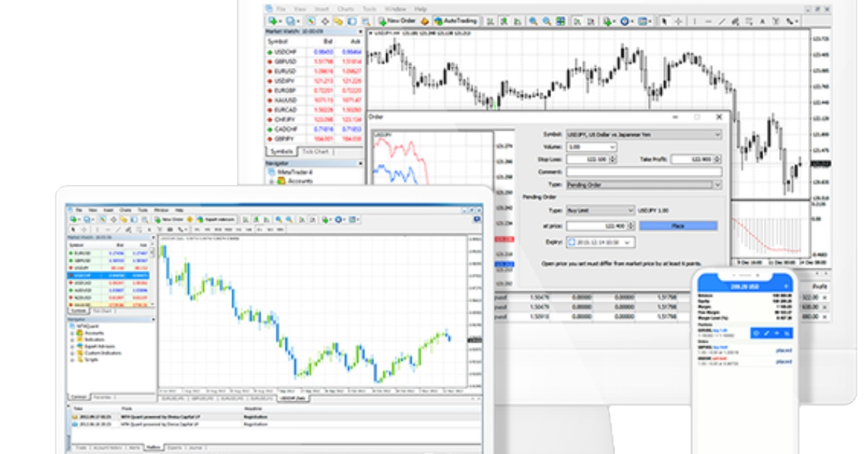Click Expert Advisors button on tablet toolbar
The image size is (868, 454).
pos(216,219)
